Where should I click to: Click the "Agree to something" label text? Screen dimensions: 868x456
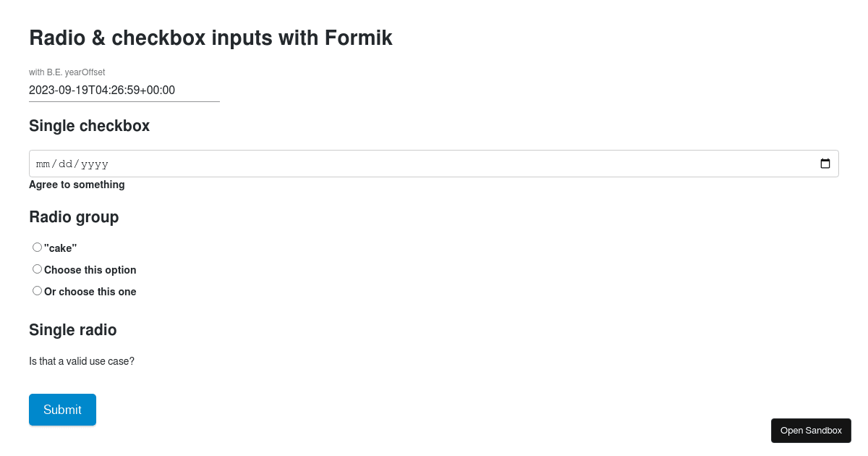77,185
